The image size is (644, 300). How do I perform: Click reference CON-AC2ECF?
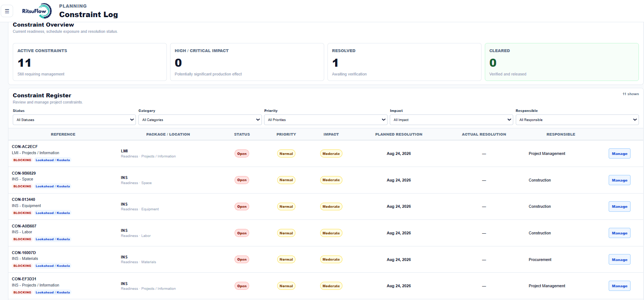click(25, 147)
